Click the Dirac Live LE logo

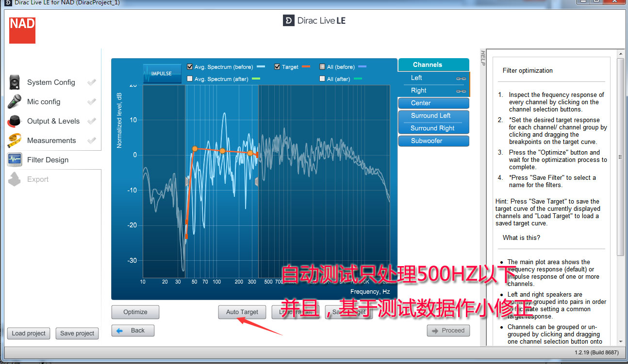(x=314, y=21)
